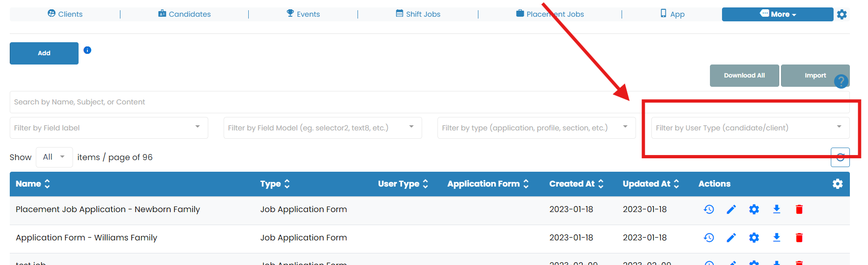Viewport: 868px width, 265px height.
Task: Click the Download All button
Action: pyautogui.click(x=744, y=76)
